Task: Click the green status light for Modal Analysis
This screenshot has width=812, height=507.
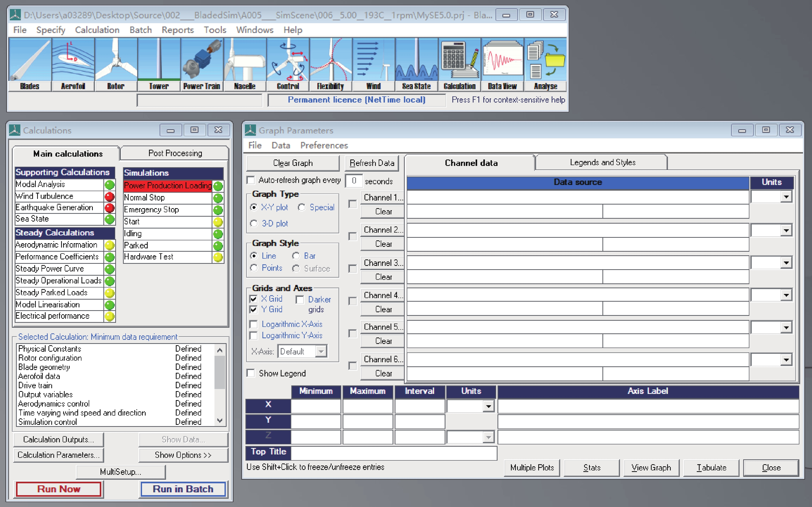Action: 109,185
